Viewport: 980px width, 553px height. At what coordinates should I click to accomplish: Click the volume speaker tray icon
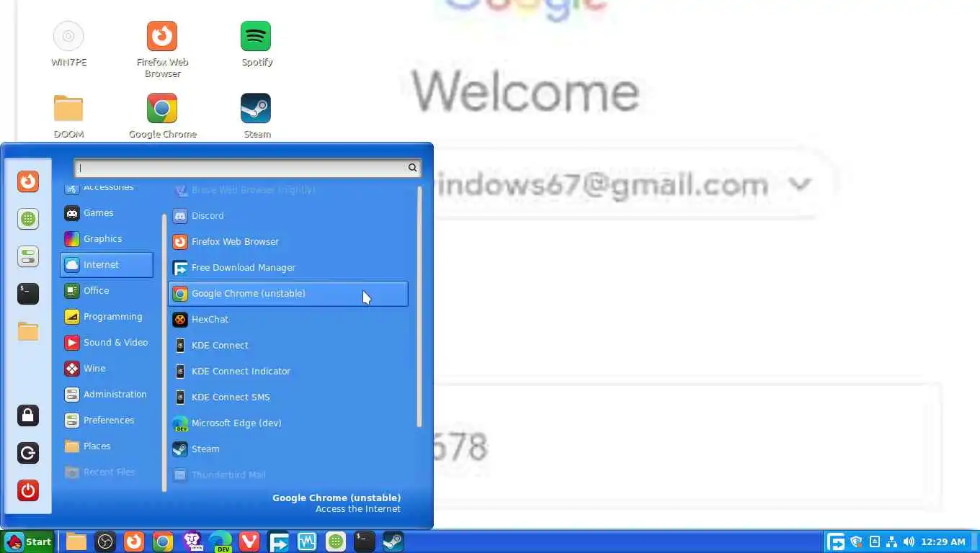point(909,541)
